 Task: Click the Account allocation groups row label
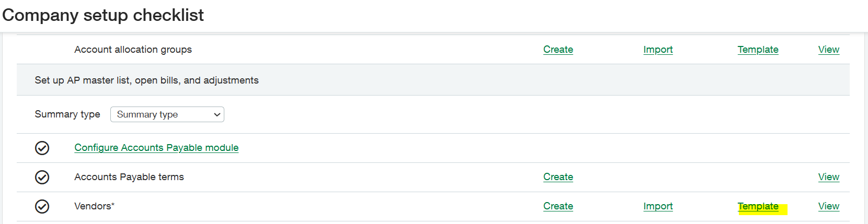133,50
